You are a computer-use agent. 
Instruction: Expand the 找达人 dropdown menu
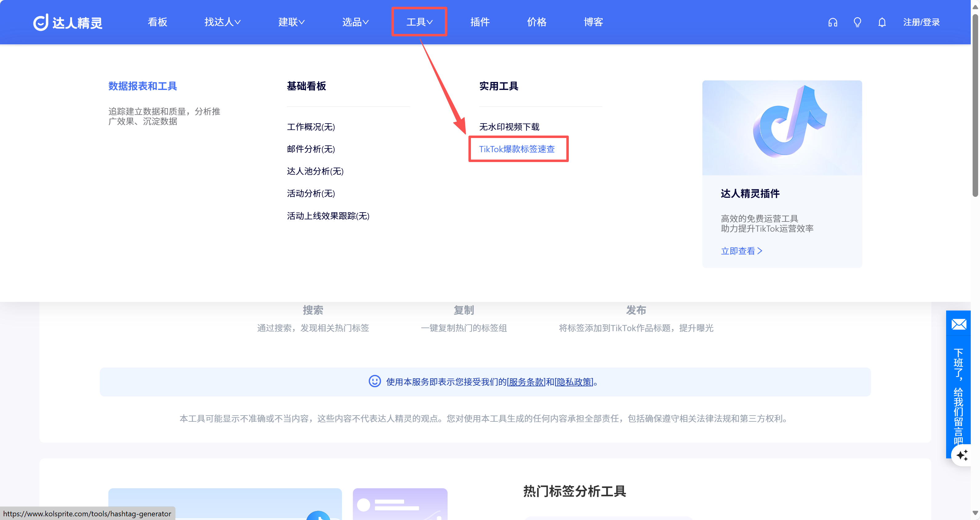point(222,22)
